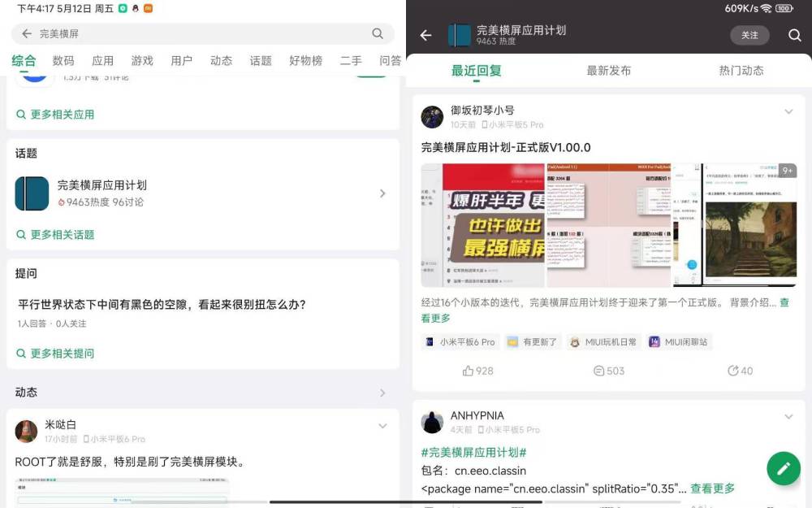Tap the MIUI闲聊站 tag chip
The height and width of the screenshot is (508, 812).
coord(678,342)
